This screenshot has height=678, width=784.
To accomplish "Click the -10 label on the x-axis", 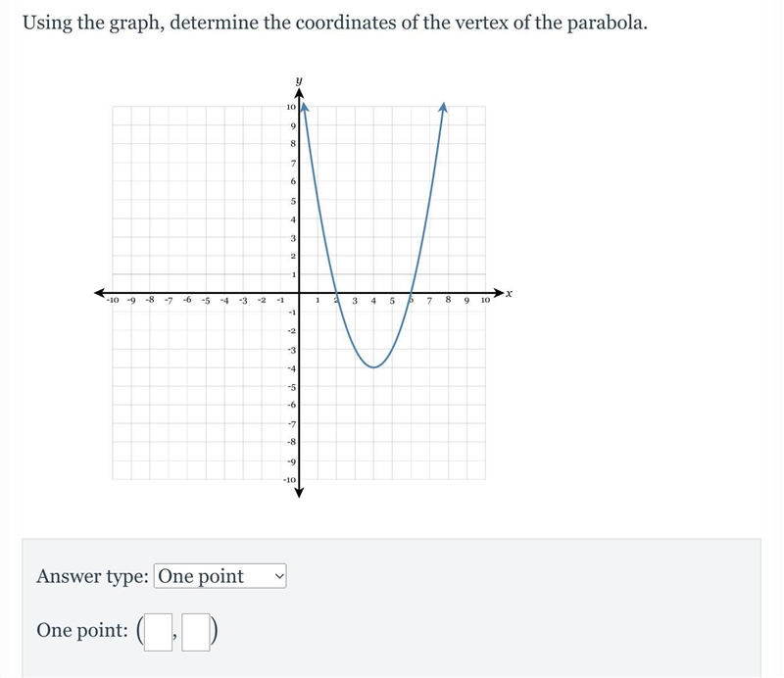I will click(x=112, y=300).
